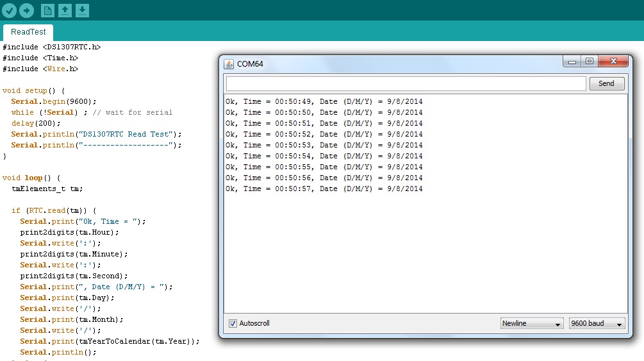The width and height of the screenshot is (644, 361).
Task: Click the while (!Serial) code line
Action: [x=92, y=113]
